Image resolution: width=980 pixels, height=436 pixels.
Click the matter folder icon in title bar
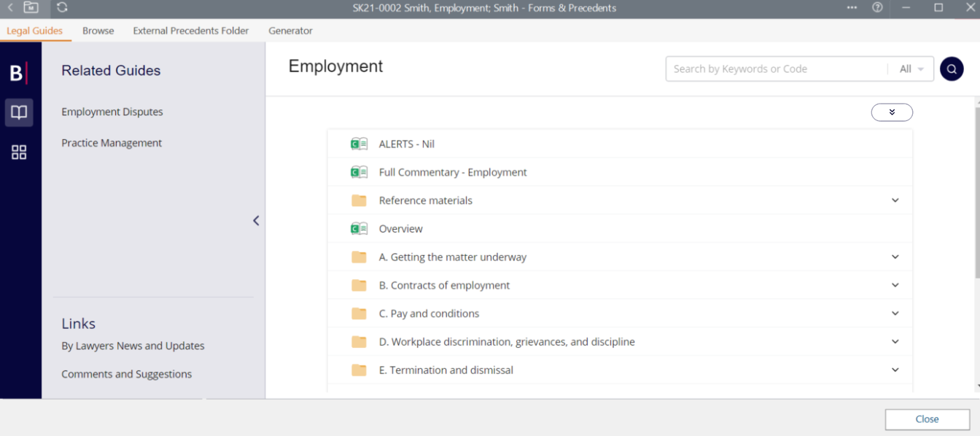[x=31, y=8]
